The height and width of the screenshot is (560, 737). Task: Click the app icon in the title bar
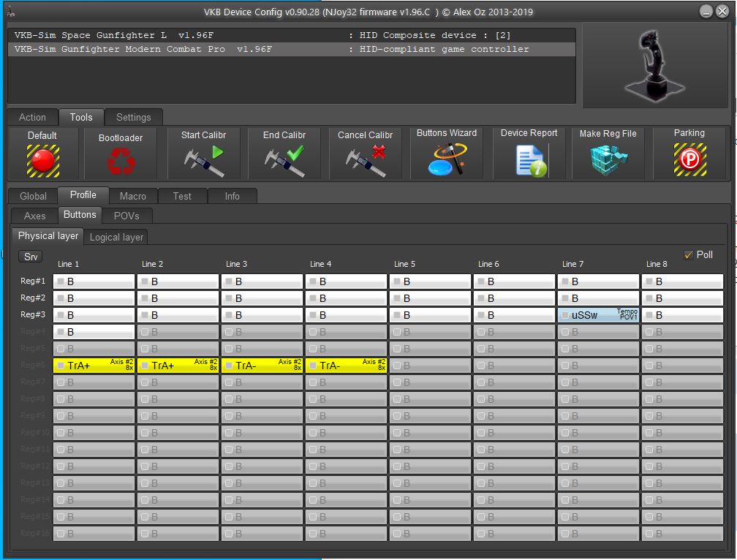click(x=10, y=12)
